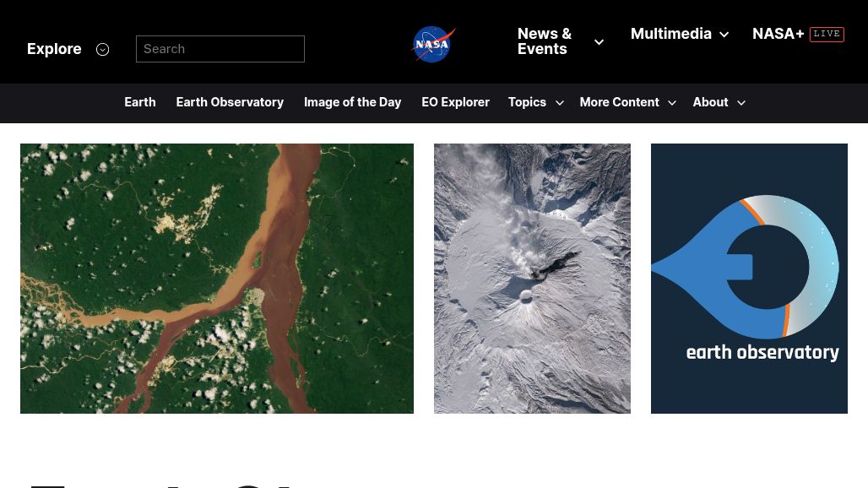
Task: Expand the About menu chevron
Action: [741, 102]
